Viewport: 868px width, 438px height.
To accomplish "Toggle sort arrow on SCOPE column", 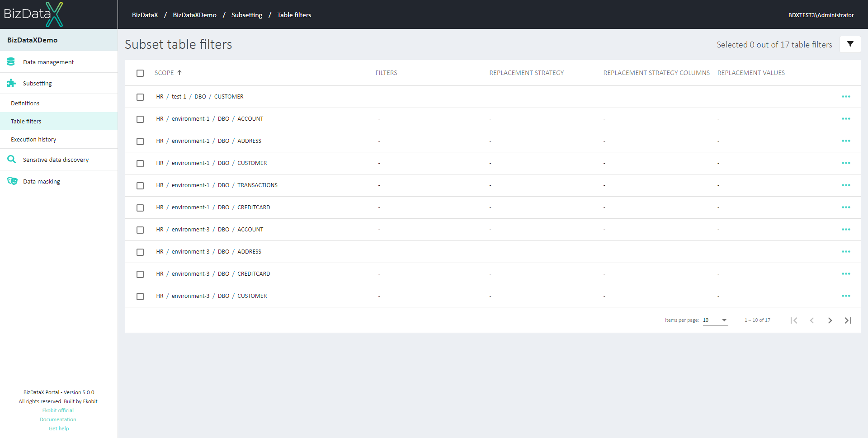I will [x=179, y=72].
